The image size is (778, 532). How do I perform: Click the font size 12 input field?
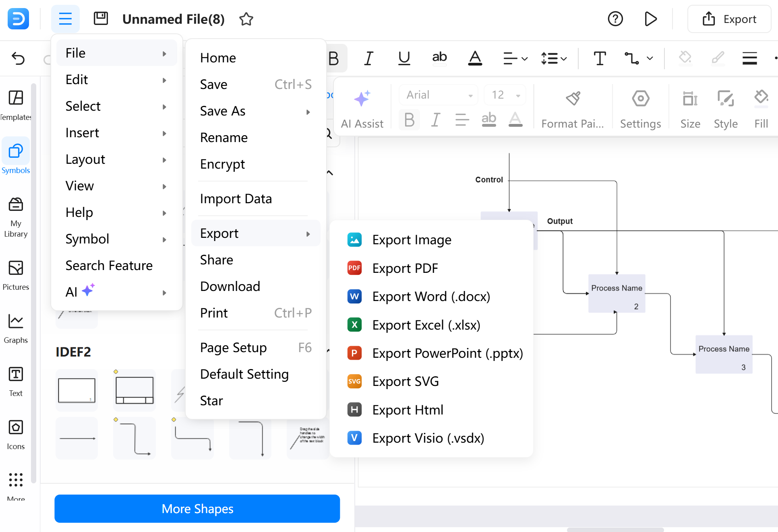coord(498,95)
